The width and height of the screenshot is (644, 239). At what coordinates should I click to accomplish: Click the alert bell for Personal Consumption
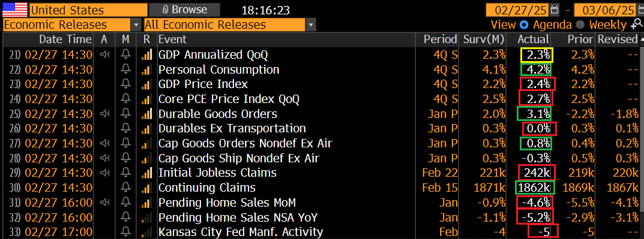pos(126,69)
